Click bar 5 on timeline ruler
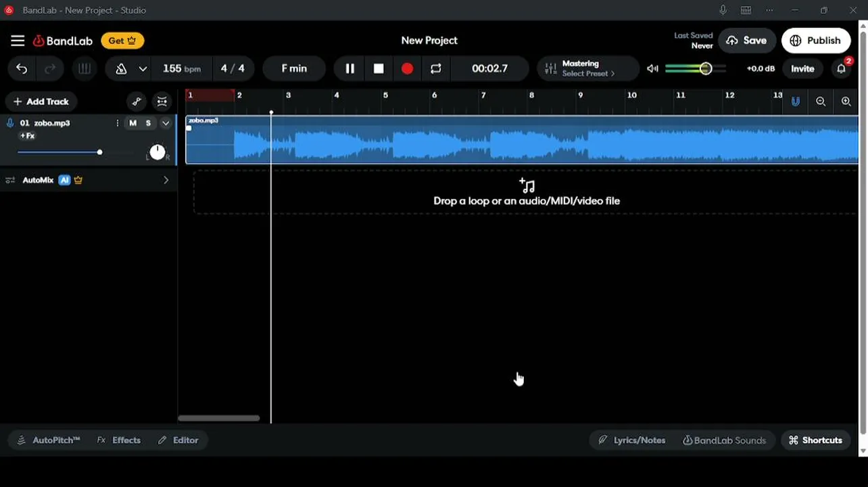 tap(385, 95)
